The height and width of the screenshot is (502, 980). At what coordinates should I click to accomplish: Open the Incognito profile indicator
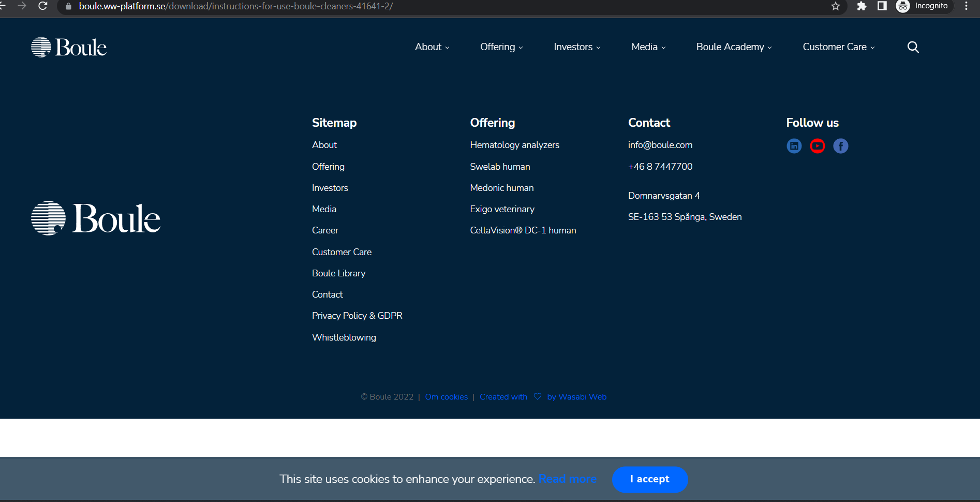(x=924, y=6)
